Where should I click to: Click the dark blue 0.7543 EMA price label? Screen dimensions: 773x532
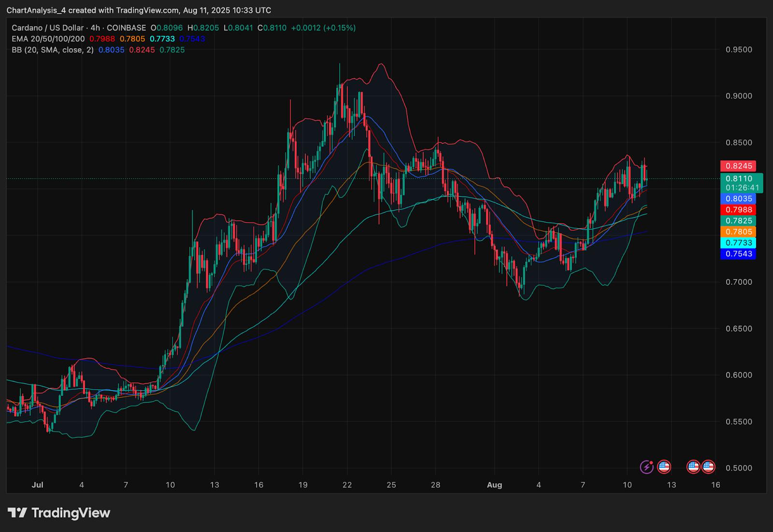[x=738, y=254]
